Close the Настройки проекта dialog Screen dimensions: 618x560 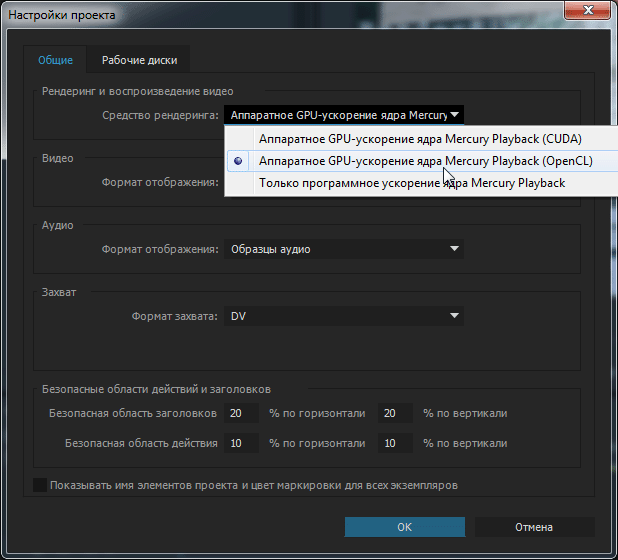587,9
